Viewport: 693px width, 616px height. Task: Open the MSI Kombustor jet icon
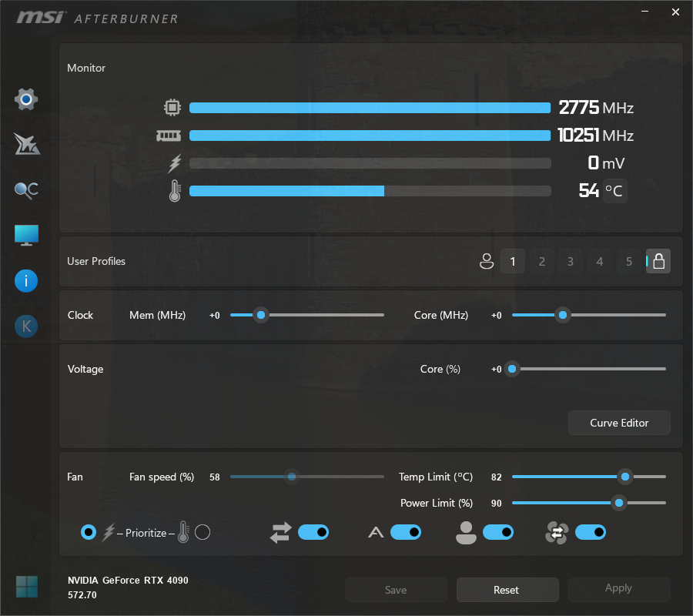26,144
